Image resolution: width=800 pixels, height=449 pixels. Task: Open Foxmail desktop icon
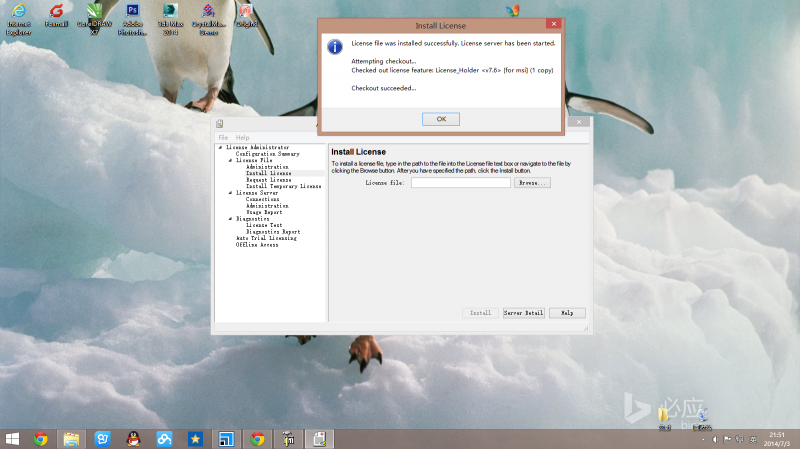pos(56,15)
